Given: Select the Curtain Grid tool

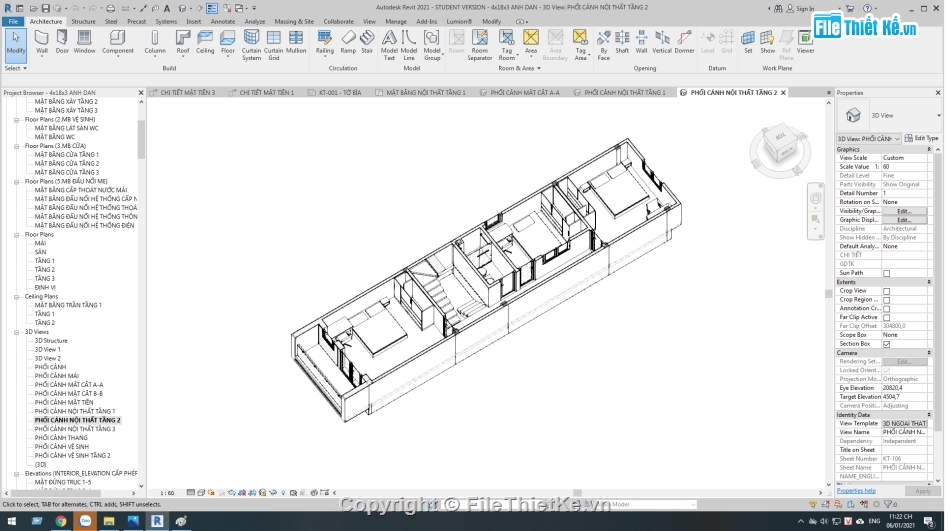Looking at the screenshot, I should click(x=273, y=45).
